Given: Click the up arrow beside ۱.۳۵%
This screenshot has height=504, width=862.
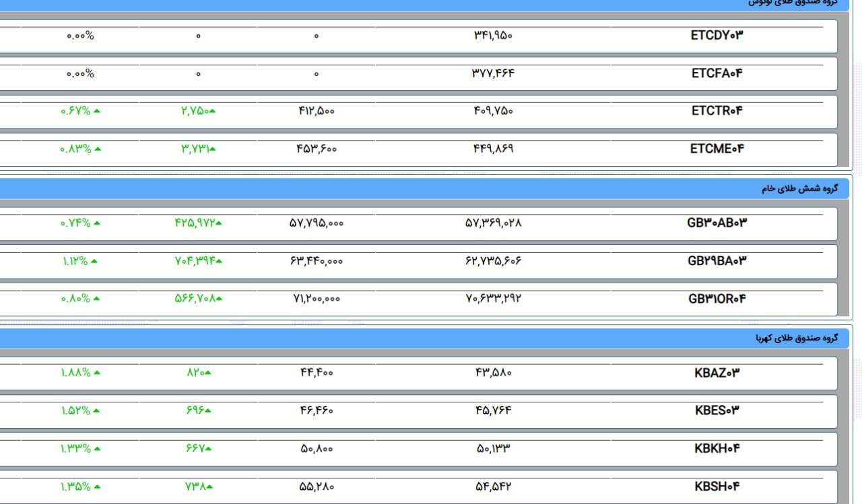Looking at the screenshot, I should coord(97,487).
